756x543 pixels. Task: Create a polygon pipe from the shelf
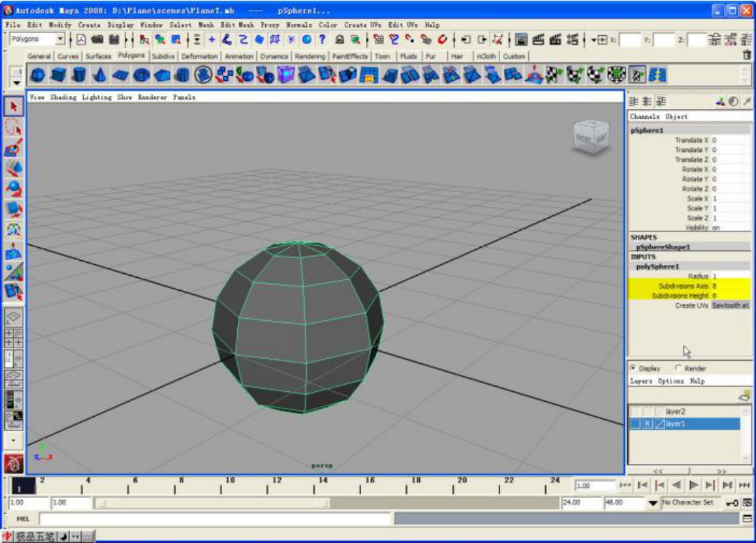tap(182, 75)
